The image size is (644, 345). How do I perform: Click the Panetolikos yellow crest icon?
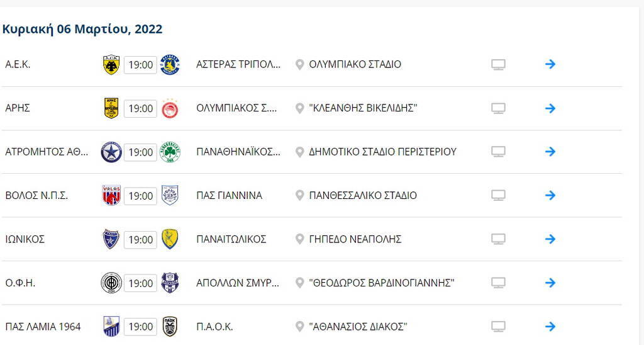tap(170, 239)
